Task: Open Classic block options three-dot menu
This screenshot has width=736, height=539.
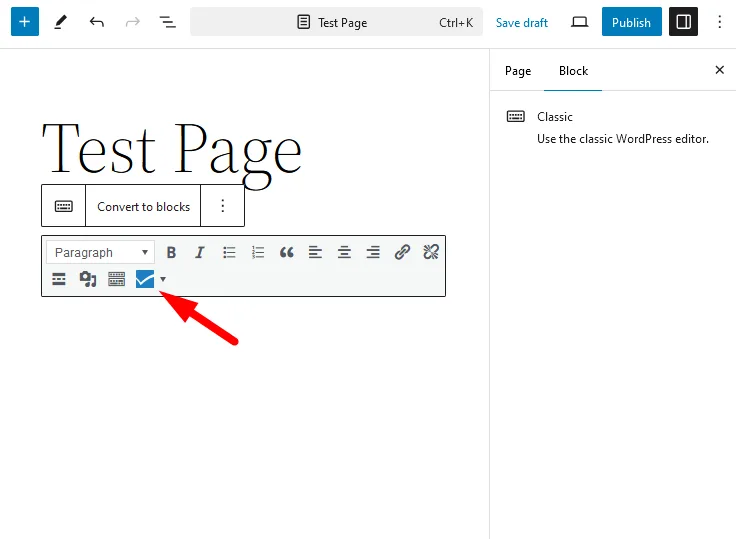Action: (x=223, y=206)
